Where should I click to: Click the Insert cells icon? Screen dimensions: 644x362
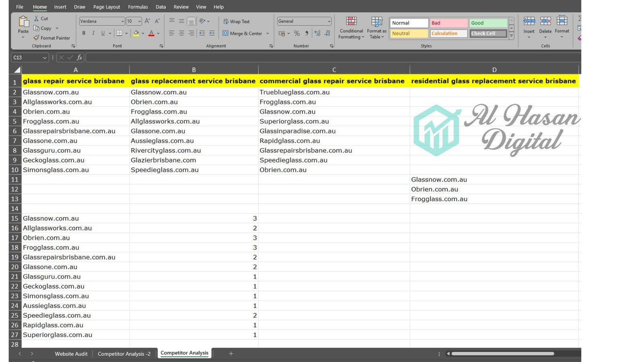coord(529,21)
